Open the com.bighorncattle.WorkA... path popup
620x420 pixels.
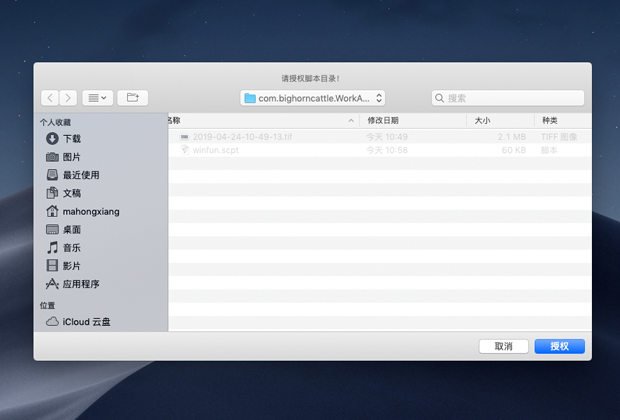(312, 98)
